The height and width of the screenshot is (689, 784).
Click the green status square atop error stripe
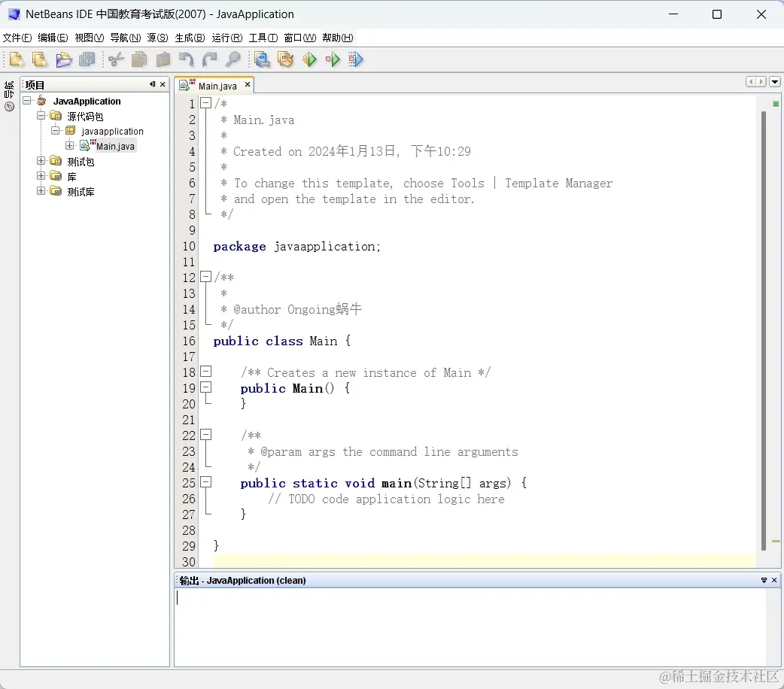pos(776,104)
